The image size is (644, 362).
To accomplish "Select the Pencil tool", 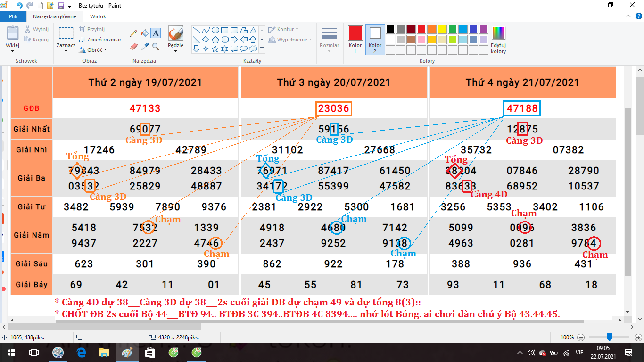I will point(133,33).
